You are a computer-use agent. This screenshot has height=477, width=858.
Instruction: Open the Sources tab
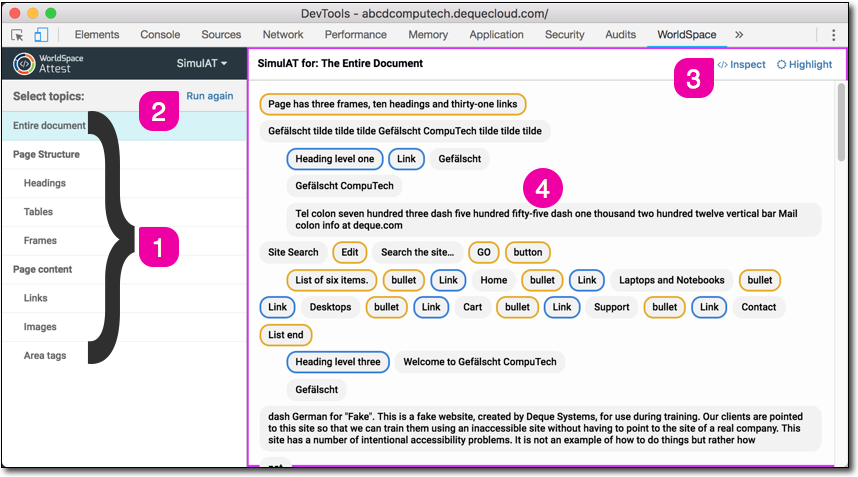coord(221,34)
